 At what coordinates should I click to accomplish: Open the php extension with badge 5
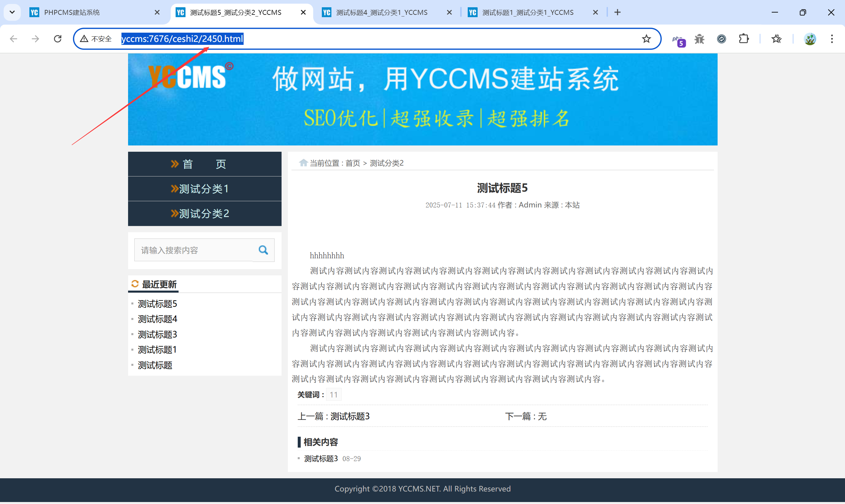tap(678, 40)
